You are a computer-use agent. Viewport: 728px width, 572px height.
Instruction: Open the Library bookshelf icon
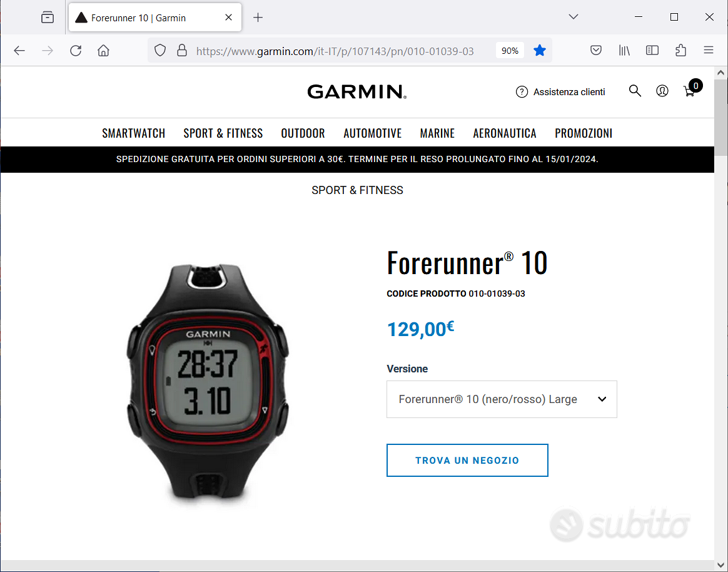(x=624, y=50)
